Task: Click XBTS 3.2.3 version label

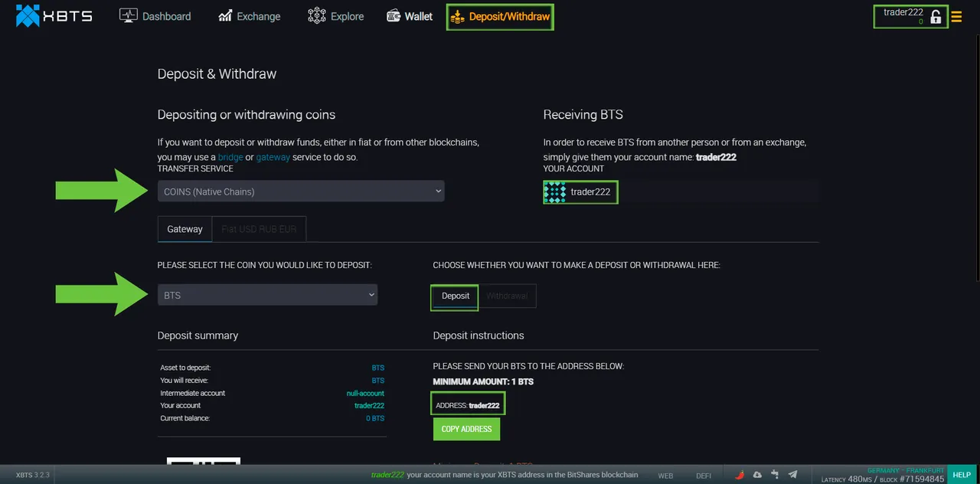Action: [x=33, y=476]
